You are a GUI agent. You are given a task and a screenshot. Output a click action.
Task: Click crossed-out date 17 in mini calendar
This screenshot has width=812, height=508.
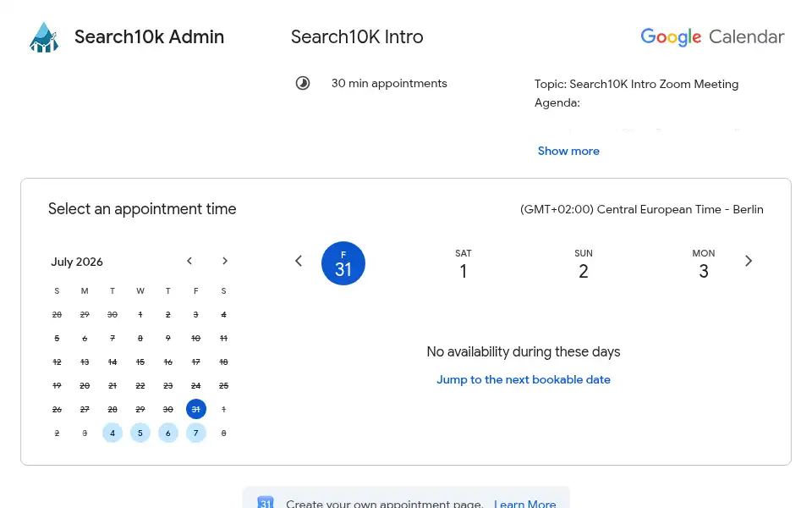(195, 362)
